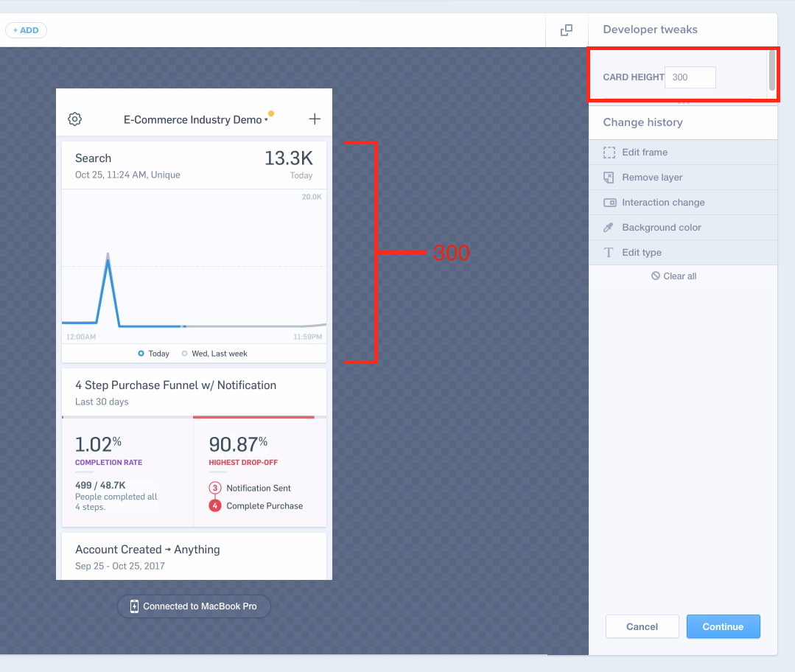Viewport: 795px width, 672px height.
Task: Toggle the Today series in the chart legend
Action: [x=154, y=354]
